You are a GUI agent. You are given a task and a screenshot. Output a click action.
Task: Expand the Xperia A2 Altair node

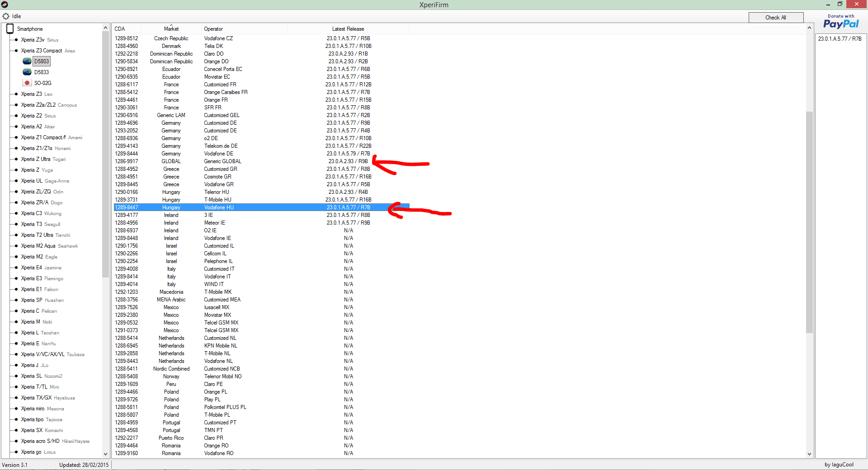(16, 127)
